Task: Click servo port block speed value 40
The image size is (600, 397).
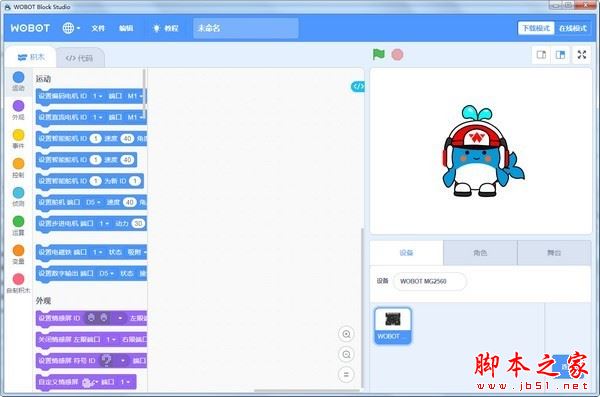Action: [130, 202]
